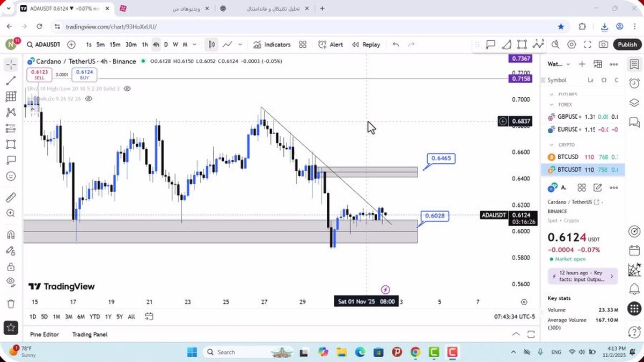Open the Trading Panel tab
The width and height of the screenshot is (644, 362).
tap(90, 334)
